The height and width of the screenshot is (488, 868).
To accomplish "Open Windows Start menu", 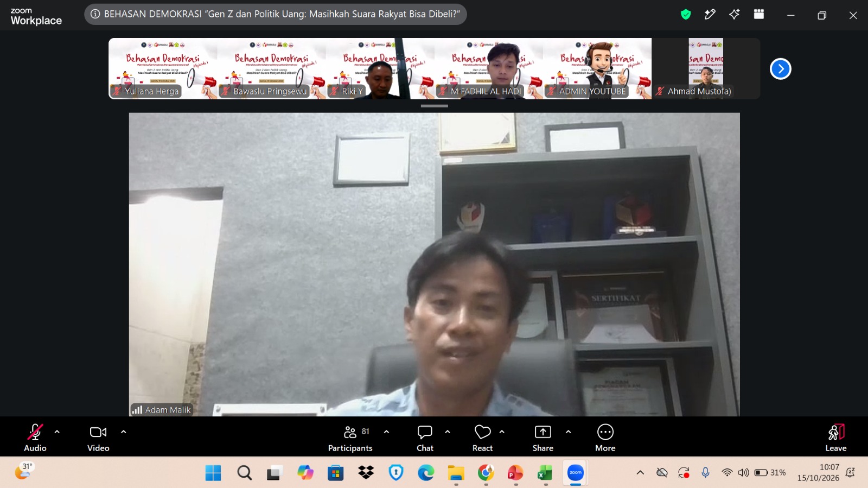I will coord(213,473).
